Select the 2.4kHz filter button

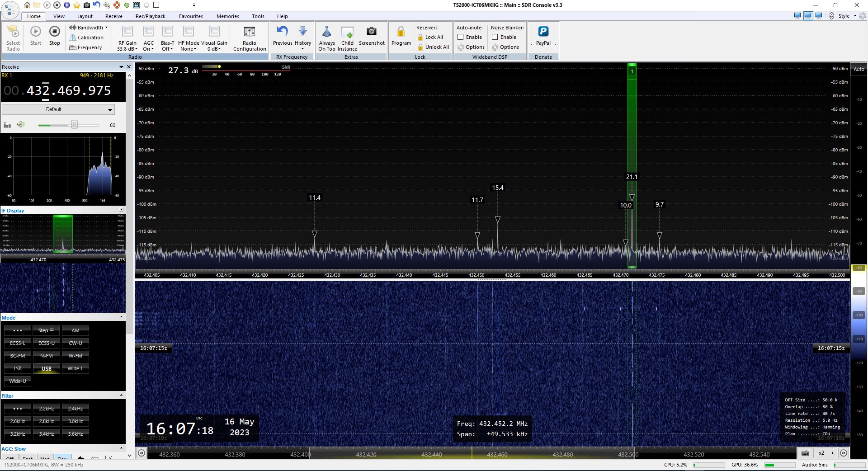click(x=75, y=409)
